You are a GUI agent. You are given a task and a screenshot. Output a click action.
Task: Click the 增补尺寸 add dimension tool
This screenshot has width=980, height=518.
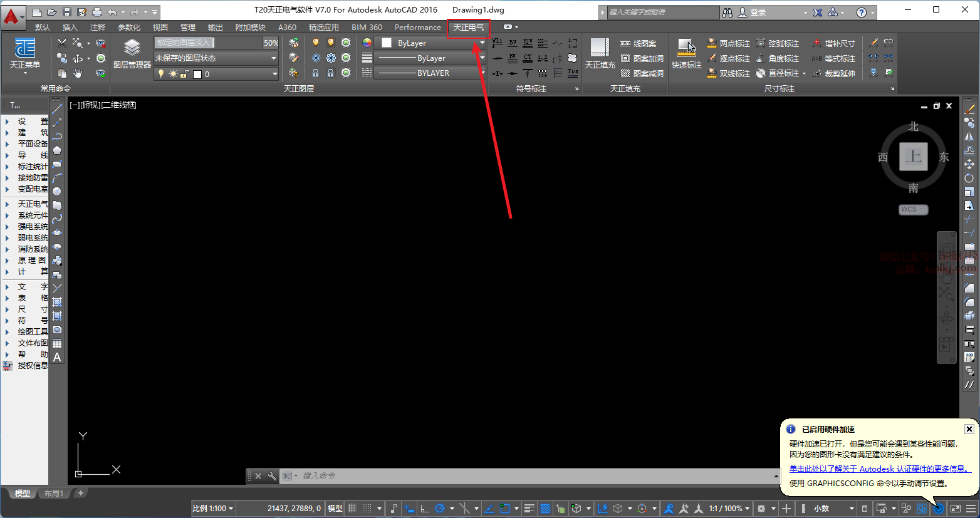pos(833,43)
